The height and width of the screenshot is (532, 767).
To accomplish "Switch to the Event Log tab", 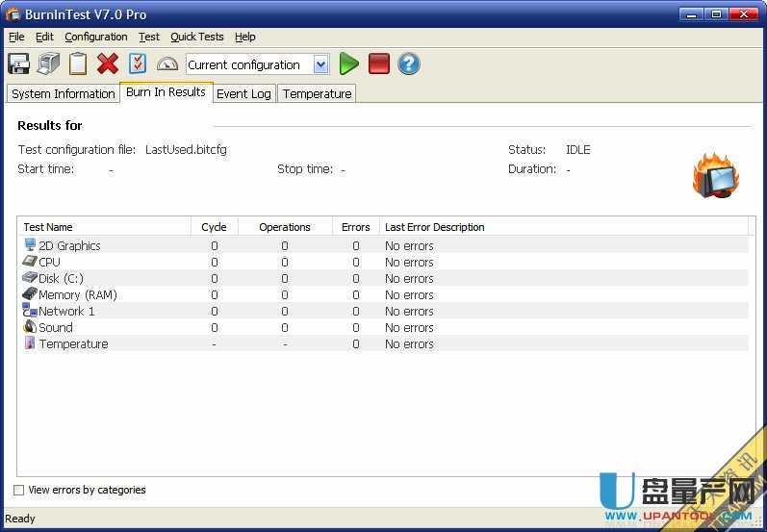I will point(243,93).
